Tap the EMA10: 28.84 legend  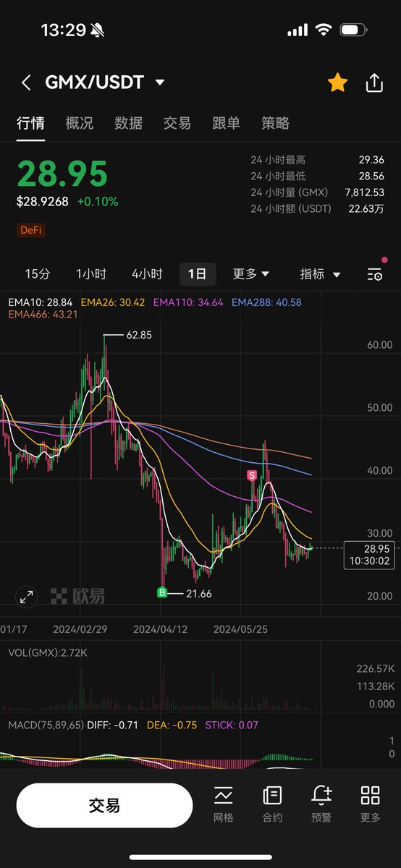pyautogui.click(x=41, y=302)
